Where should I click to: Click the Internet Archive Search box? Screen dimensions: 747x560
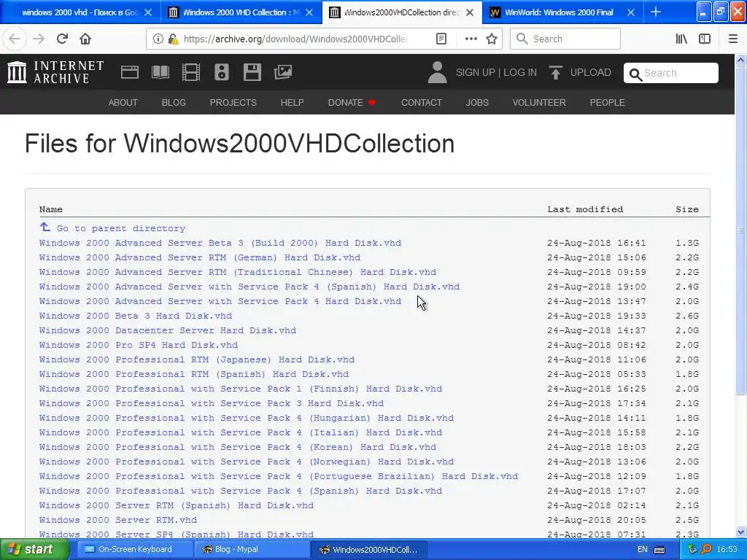[671, 73]
